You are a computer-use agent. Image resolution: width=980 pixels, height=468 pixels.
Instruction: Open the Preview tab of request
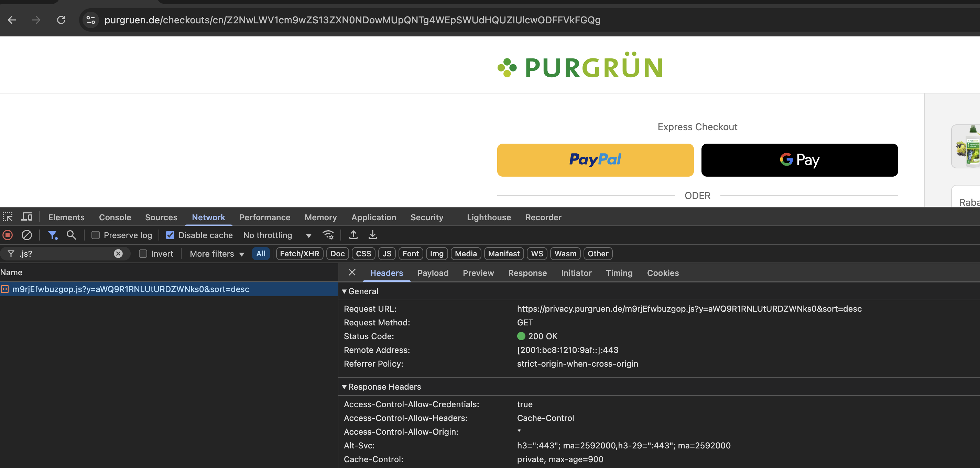click(478, 273)
